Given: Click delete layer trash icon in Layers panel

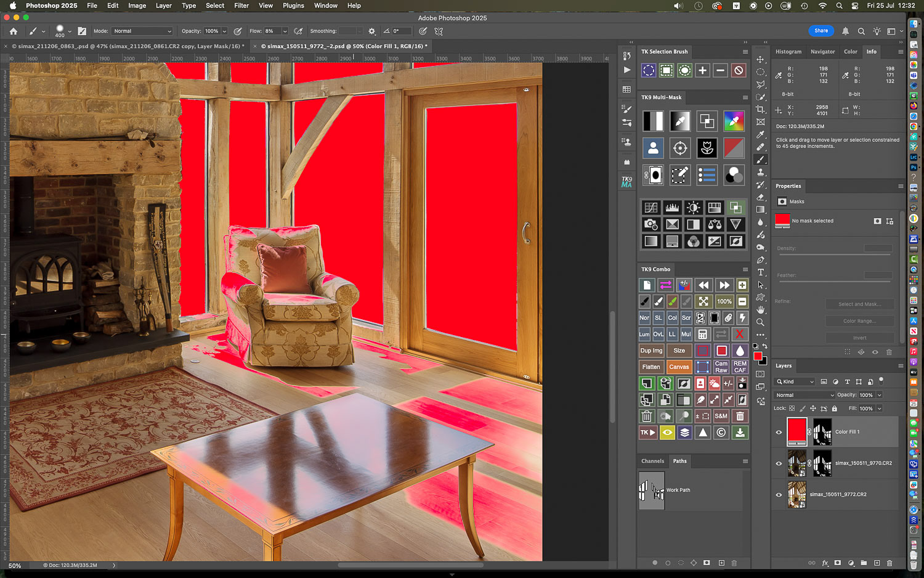Looking at the screenshot, I should [889, 563].
